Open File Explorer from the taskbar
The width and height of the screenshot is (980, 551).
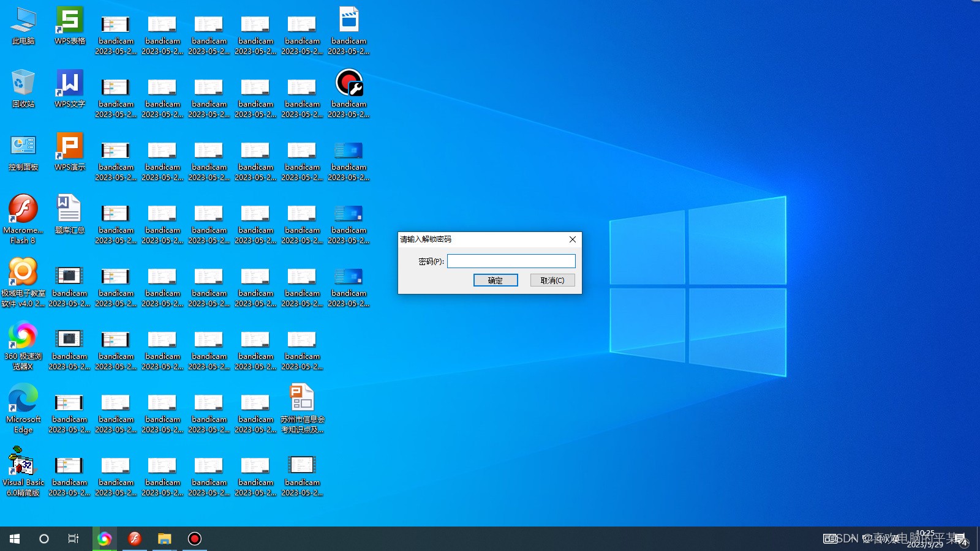[164, 539]
